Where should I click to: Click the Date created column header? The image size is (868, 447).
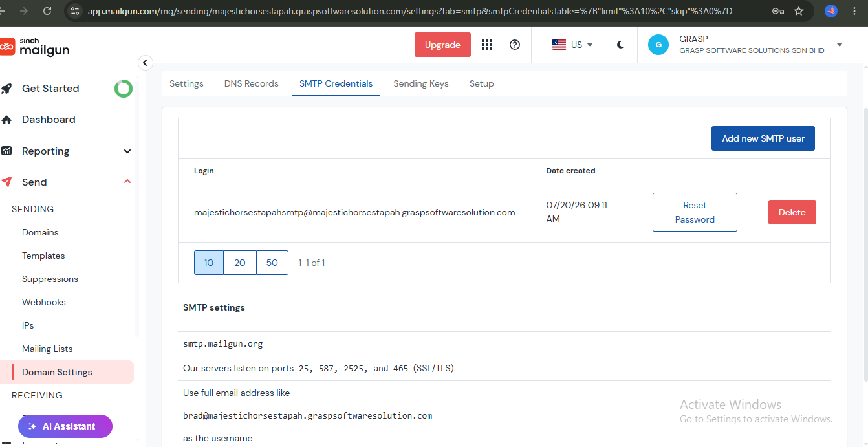point(570,171)
